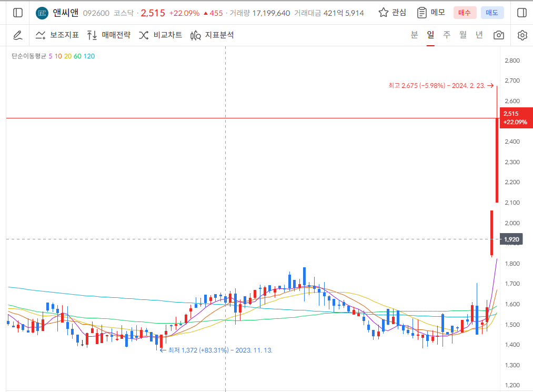The image size is (533, 392).
Task: Click the 최저 1,372 low annotation
Action: coord(216,350)
